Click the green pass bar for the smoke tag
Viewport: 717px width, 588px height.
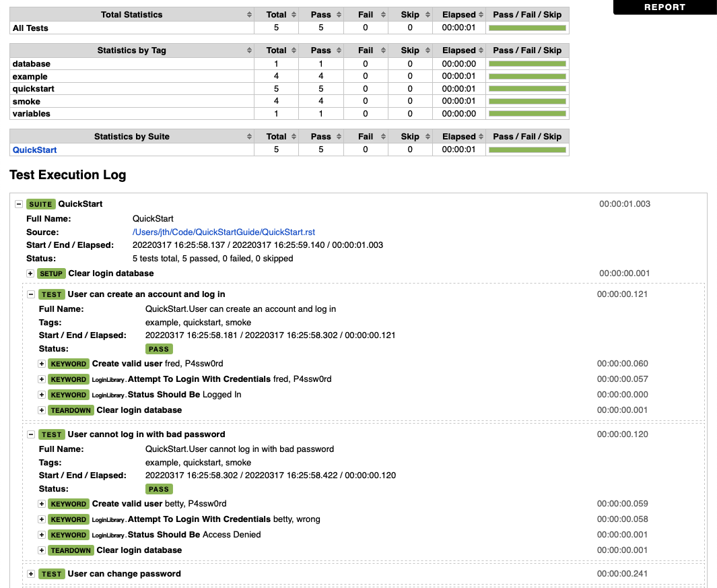[527, 101]
